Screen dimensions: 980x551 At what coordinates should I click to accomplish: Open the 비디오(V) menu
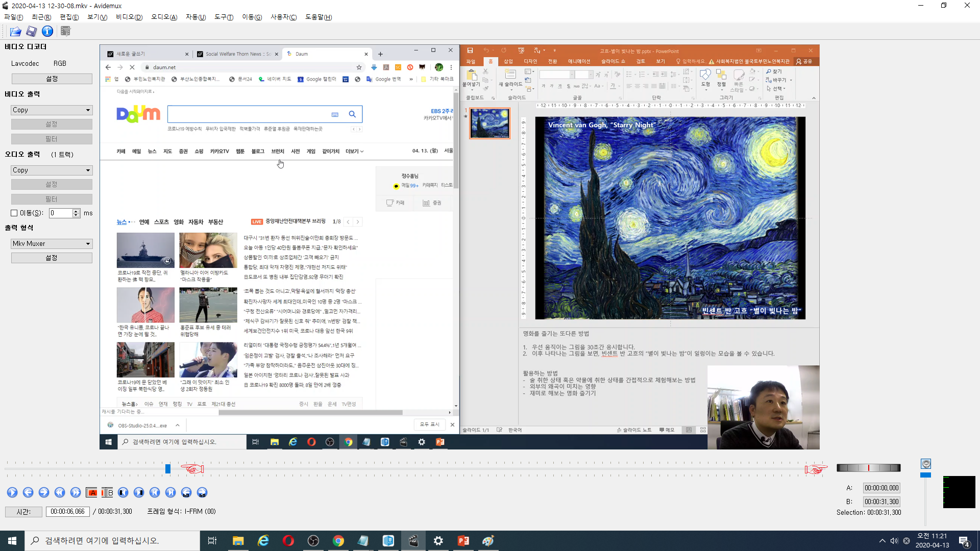click(x=129, y=17)
